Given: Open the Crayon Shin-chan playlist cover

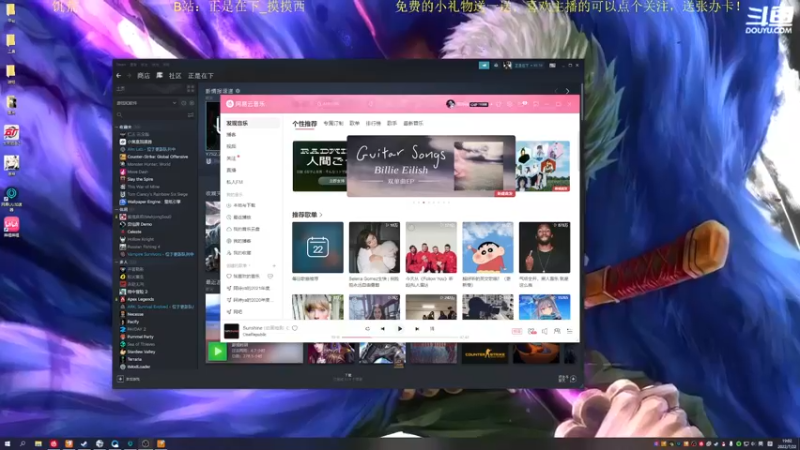Looking at the screenshot, I should (x=488, y=247).
